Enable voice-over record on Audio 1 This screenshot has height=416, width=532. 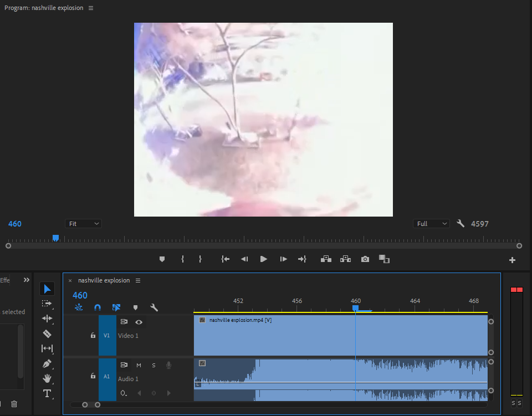tap(168, 365)
